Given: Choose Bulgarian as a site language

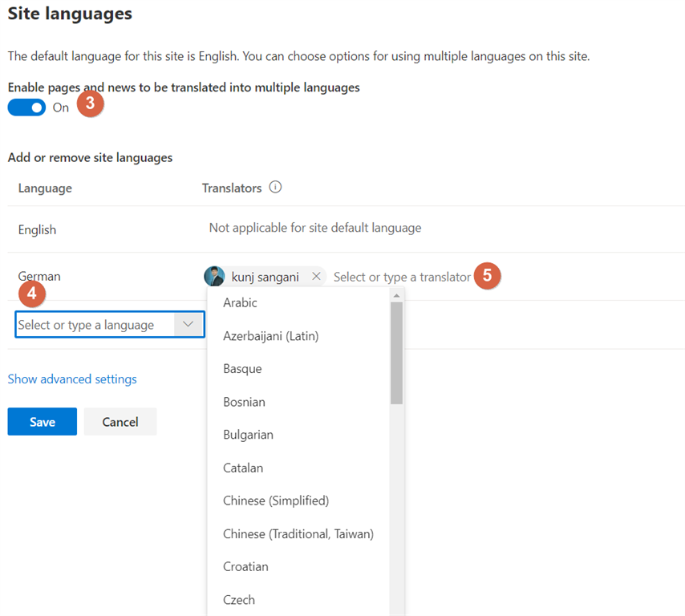Looking at the screenshot, I should coord(248,434).
